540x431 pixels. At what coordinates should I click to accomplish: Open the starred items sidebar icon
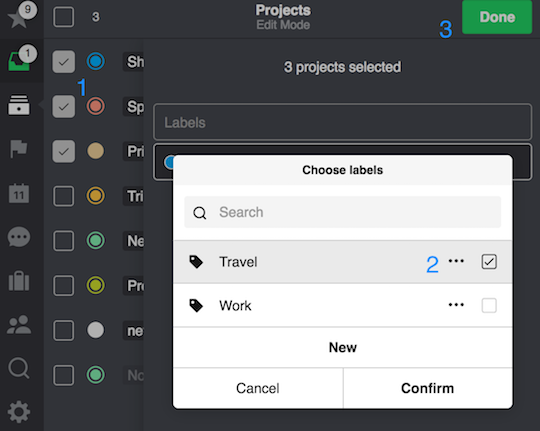pyautogui.click(x=18, y=17)
